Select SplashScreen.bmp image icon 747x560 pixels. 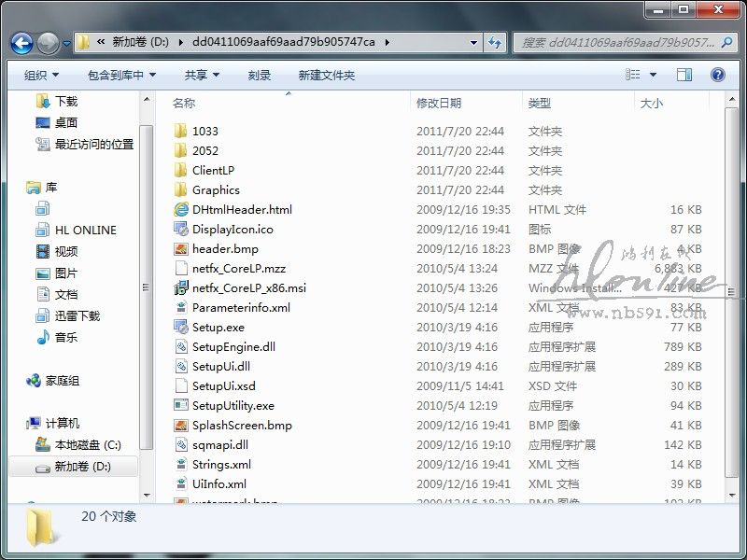pos(181,425)
